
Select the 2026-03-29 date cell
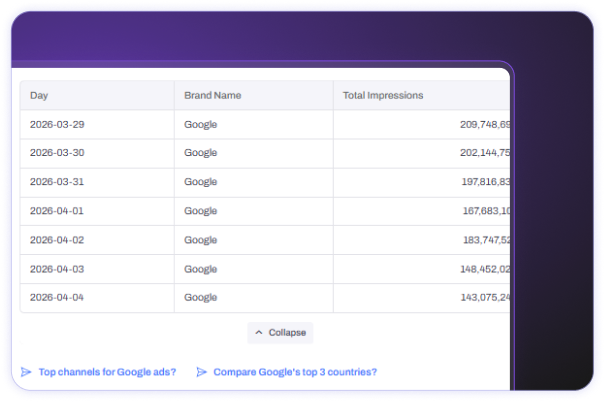(x=57, y=125)
